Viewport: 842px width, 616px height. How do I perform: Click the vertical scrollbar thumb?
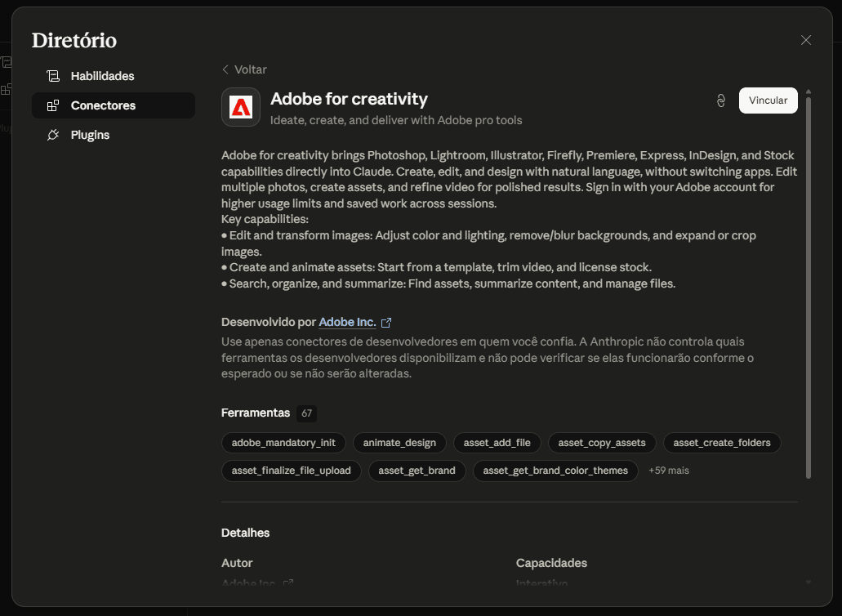point(809,286)
